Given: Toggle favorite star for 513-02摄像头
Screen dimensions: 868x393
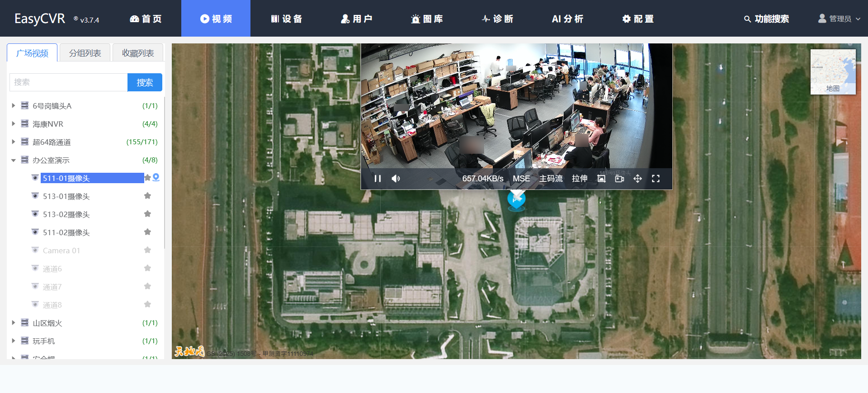Looking at the screenshot, I should click(x=147, y=214).
